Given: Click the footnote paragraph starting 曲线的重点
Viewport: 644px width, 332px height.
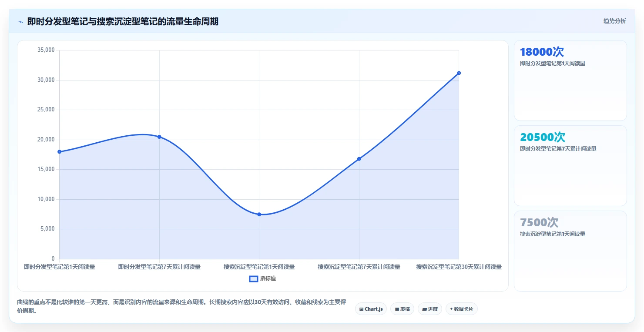Looking at the screenshot, I should pos(181,307).
